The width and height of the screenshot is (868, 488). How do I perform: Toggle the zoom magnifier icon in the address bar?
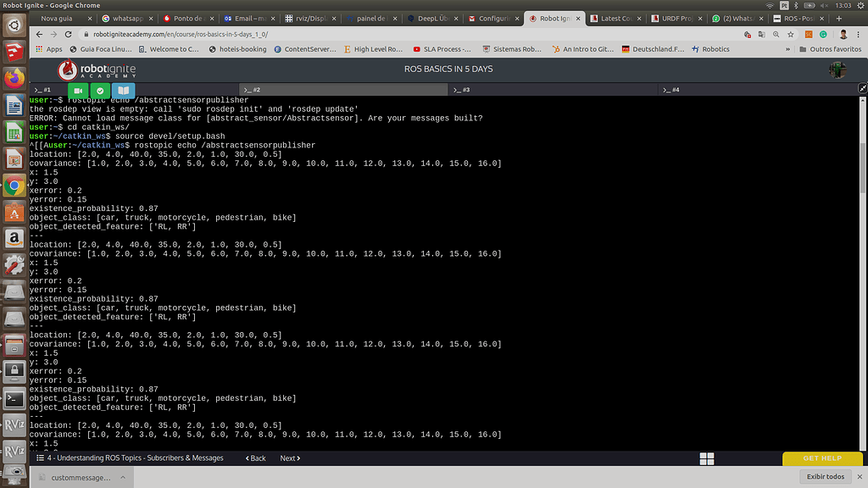pos(776,35)
